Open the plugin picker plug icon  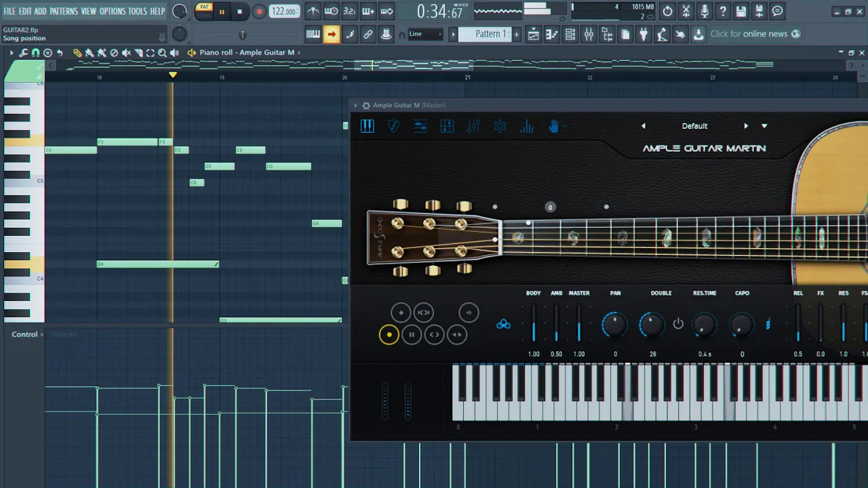pyautogui.click(x=644, y=34)
